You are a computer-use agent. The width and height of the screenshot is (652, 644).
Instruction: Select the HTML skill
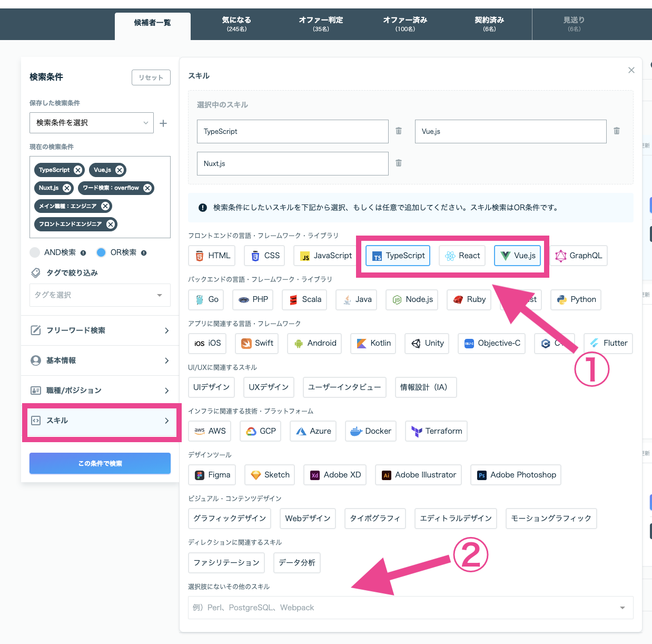pyautogui.click(x=212, y=256)
